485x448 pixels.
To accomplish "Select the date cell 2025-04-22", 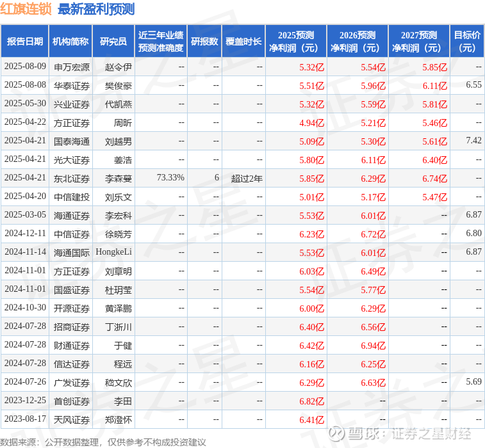I will click(25, 122).
